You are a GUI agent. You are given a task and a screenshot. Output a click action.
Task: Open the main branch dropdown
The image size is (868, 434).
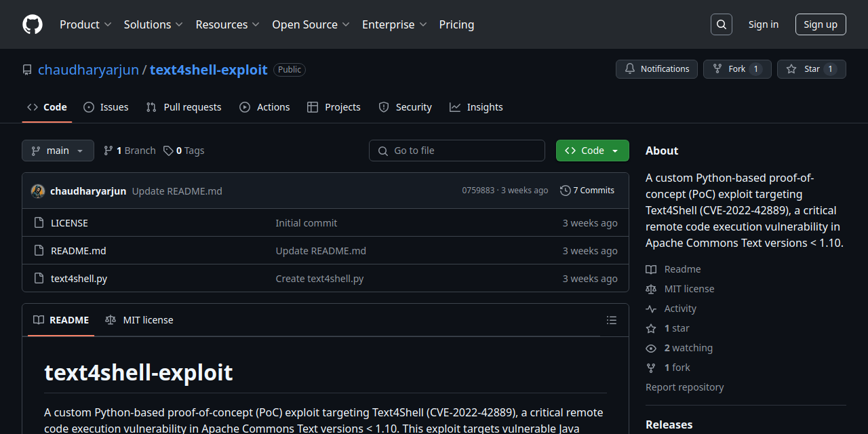tap(58, 151)
